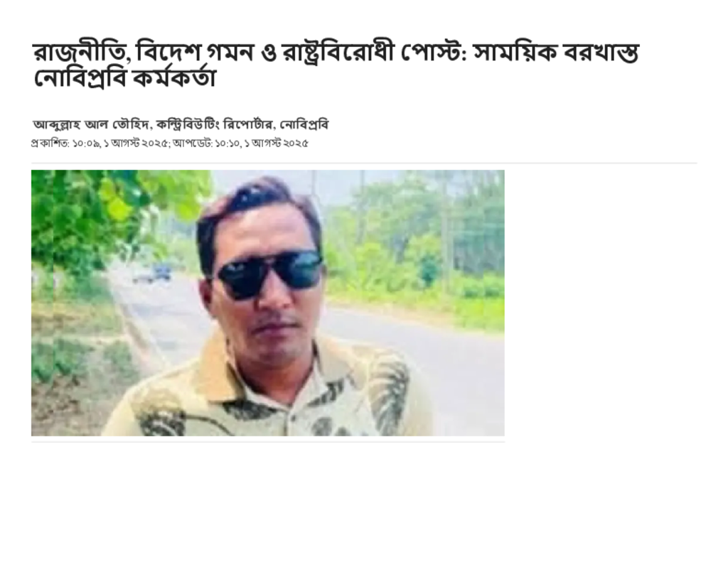
Task: Click the আপডেট updated timestamp
Action: [240, 144]
